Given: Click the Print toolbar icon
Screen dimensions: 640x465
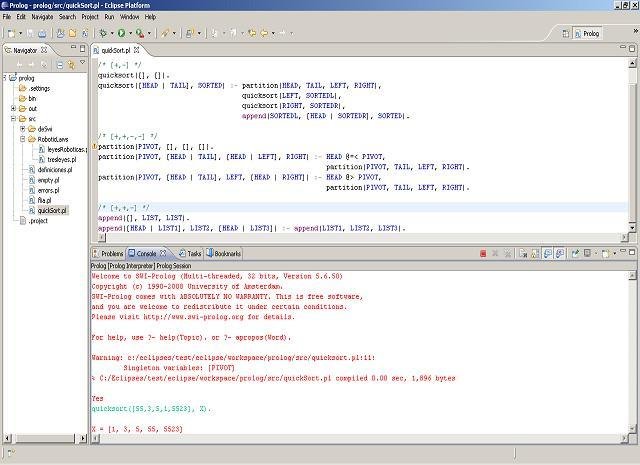Looking at the screenshot, I should pos(42,33).
